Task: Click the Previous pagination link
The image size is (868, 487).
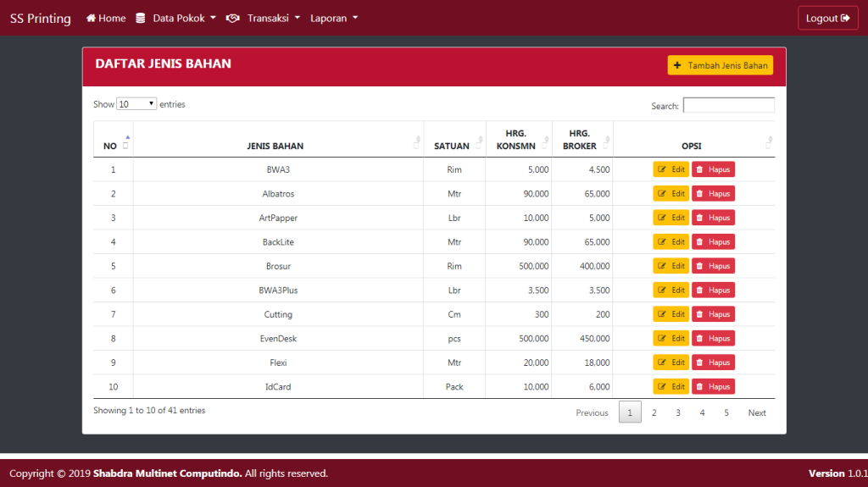Action: tap(592, 412)
